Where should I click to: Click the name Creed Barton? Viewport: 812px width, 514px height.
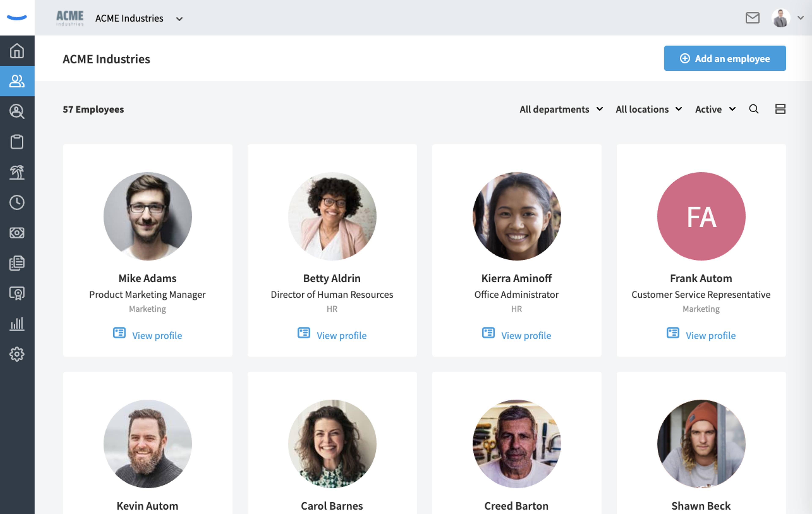coord(517,506)
